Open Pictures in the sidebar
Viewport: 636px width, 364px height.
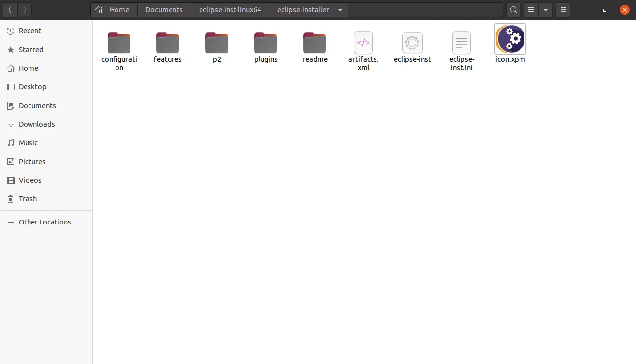click(x=46, y=162)
